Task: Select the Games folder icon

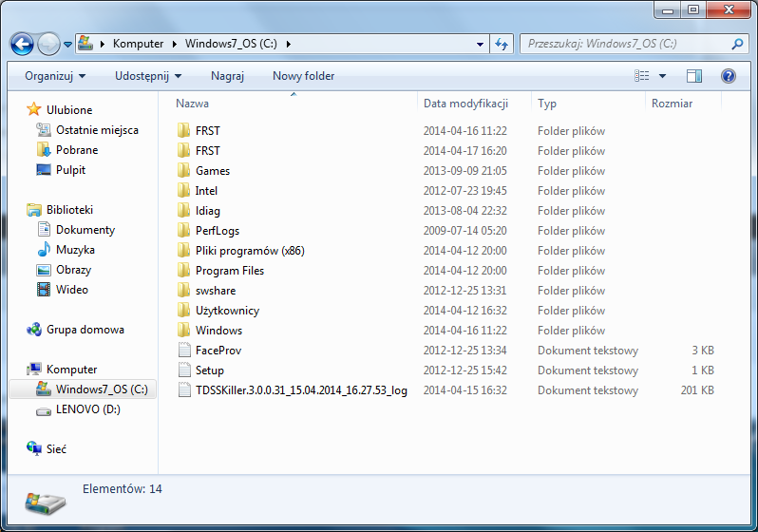Action: (x=183, y=170)
